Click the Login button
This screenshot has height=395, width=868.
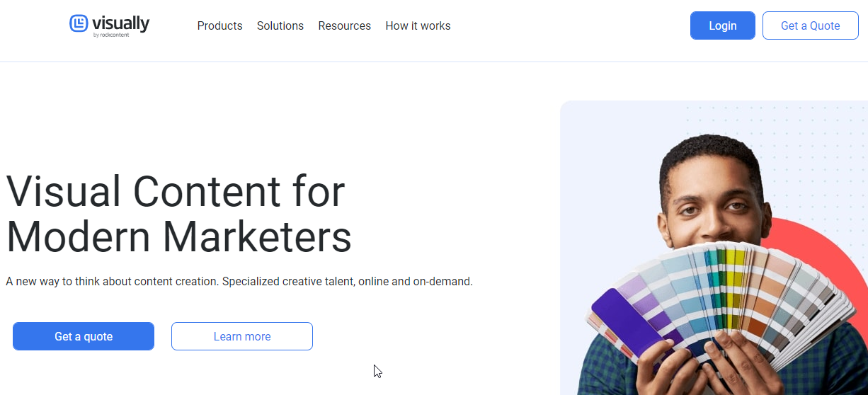[x=723, y=25]
